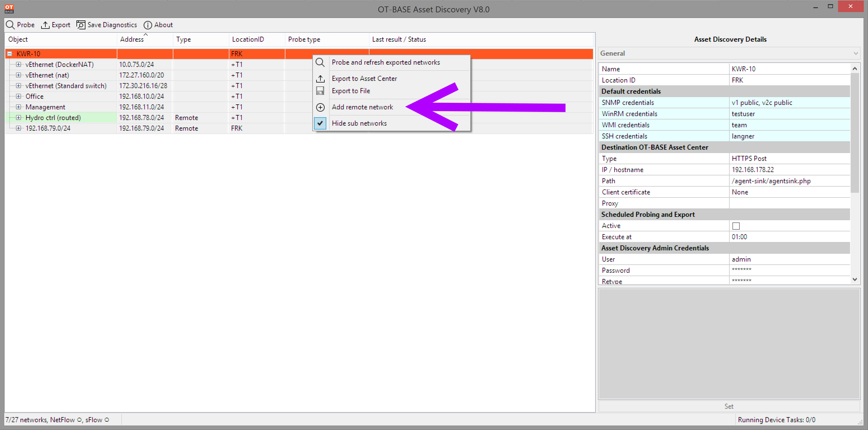Click SNMP credentials value v1 public
The width and height of the screenshot is (868, 430).
point(790,103)
